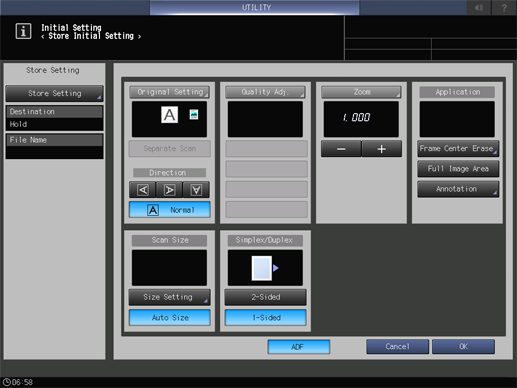517x388 pixels.
Task: Click the Destination Hold field
Action: 54,118
